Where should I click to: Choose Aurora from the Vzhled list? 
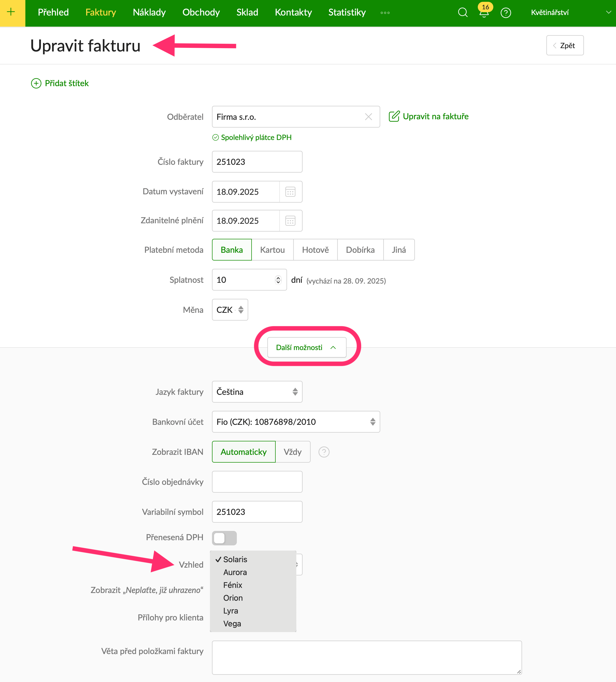(235, 572)
